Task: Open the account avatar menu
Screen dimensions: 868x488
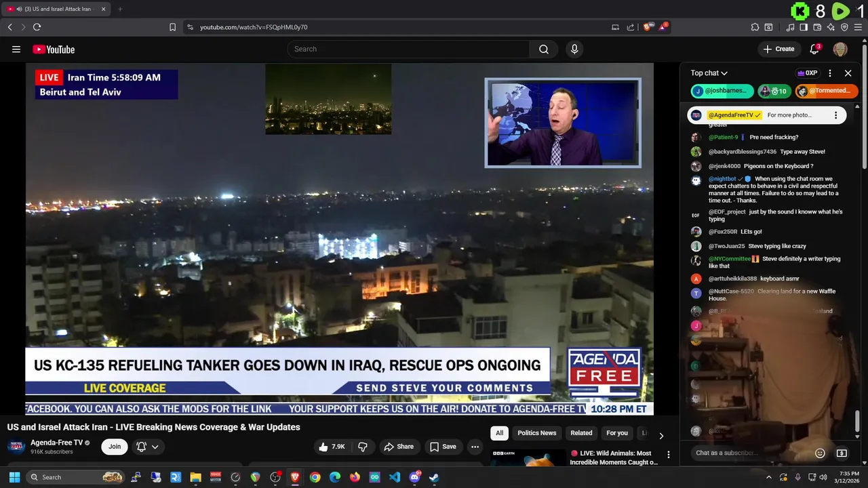Action: pyautogui.click(x=840, y=49)
